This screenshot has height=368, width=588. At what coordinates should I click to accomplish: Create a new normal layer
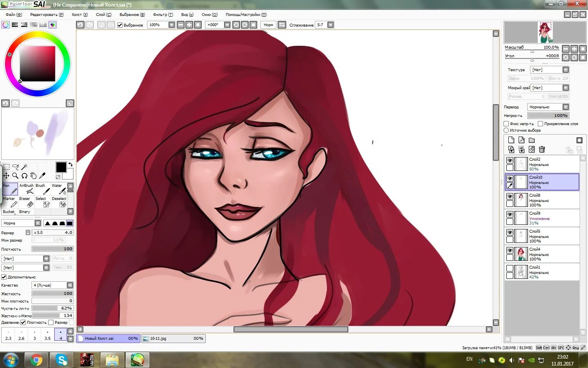pyautogui.click(x=511, y=140)
